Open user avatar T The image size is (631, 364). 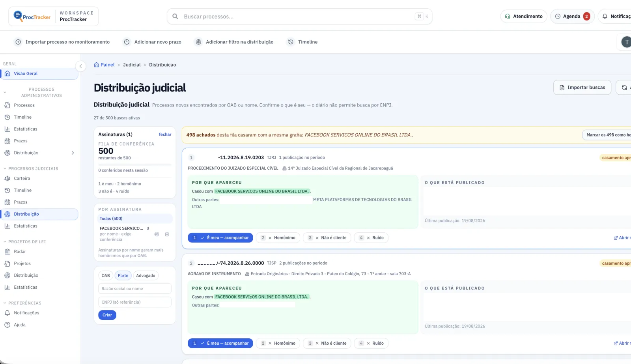626,42
